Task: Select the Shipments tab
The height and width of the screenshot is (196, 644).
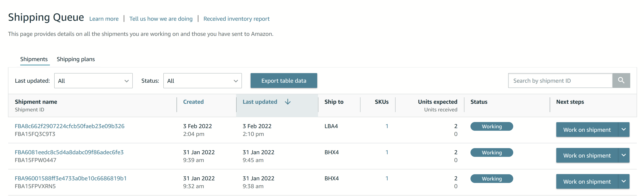Action: pos(34,59)
